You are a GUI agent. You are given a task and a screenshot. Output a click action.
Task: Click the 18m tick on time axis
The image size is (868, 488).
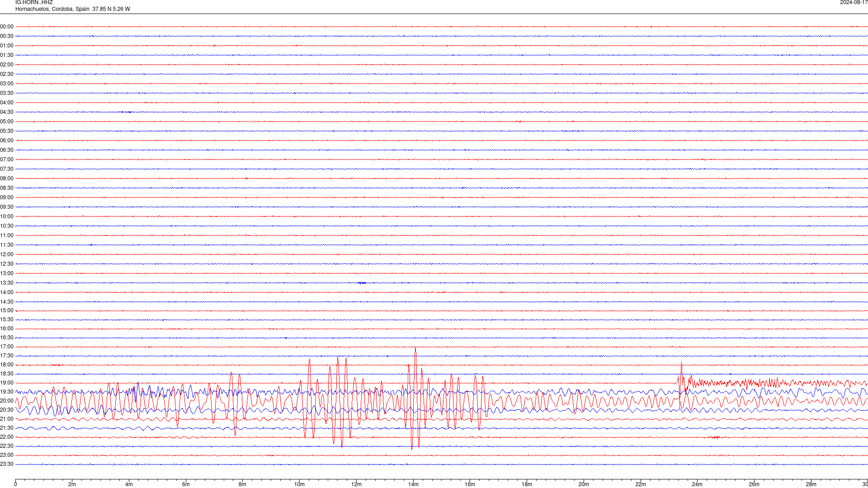[527, 484]
